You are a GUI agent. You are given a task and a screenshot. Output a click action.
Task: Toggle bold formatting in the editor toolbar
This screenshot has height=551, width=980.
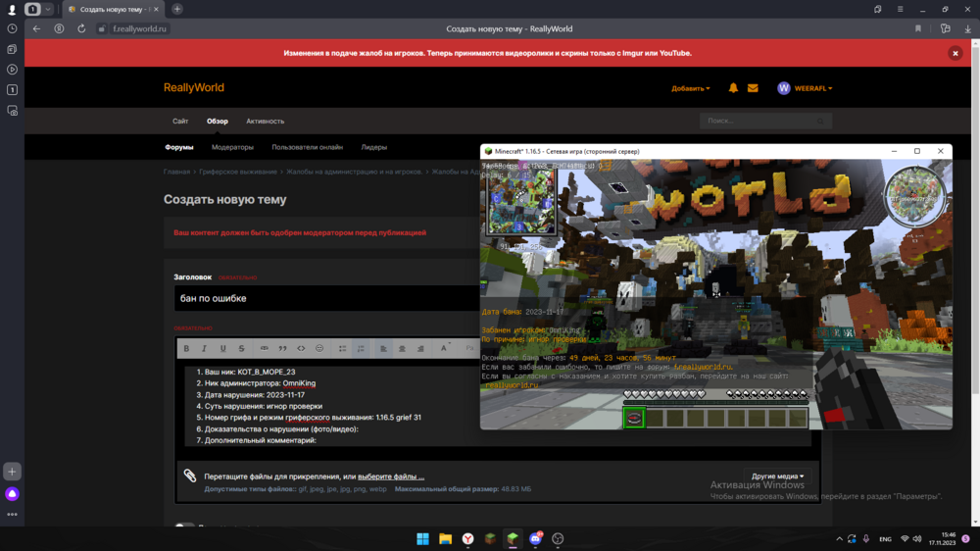tap(186, 348)
